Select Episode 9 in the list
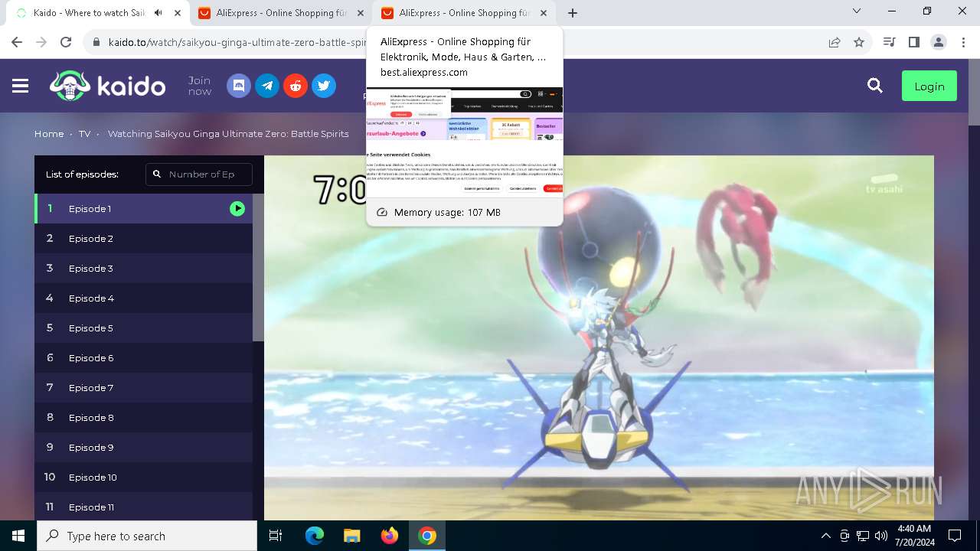This screenshot has width=980, height=551. [143, 447]
